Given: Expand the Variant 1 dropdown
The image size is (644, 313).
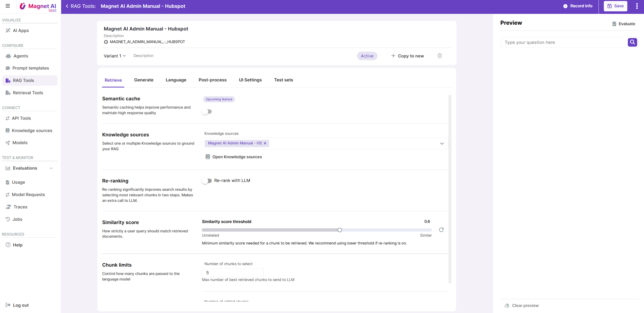Looking at the screenshot, I should tap(115, 56).
